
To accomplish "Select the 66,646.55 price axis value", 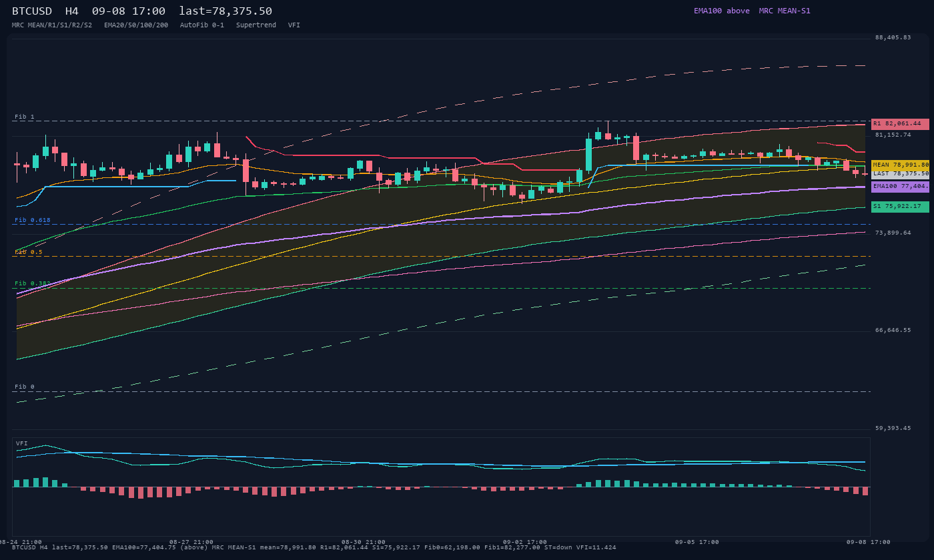I will click(x=893, y=330).
